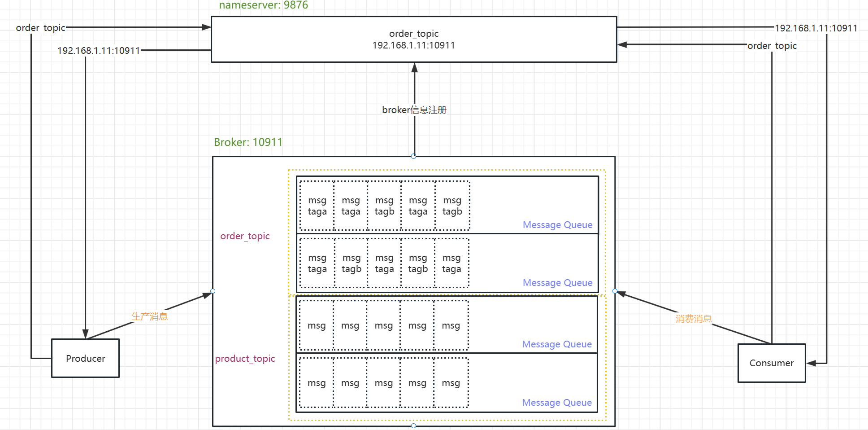
Task: Click the topmost Message Queue label
Action: (x=557, y=225)
